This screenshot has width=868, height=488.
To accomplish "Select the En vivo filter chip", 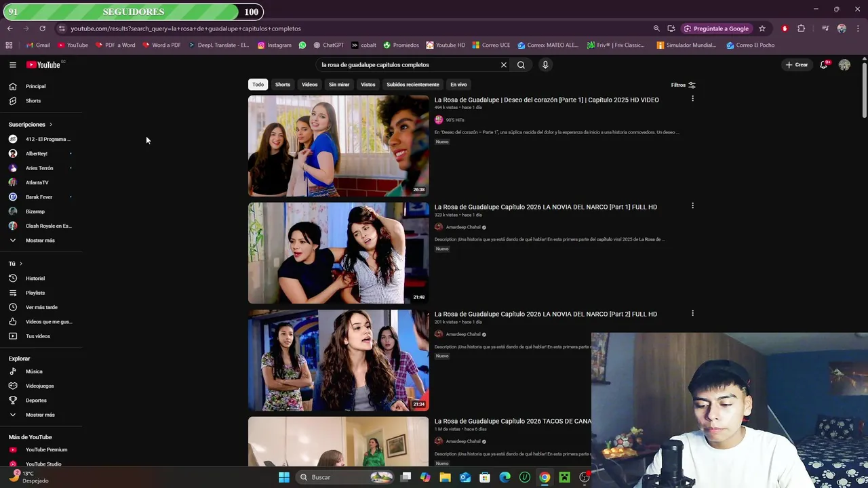I will coord(458,85).
